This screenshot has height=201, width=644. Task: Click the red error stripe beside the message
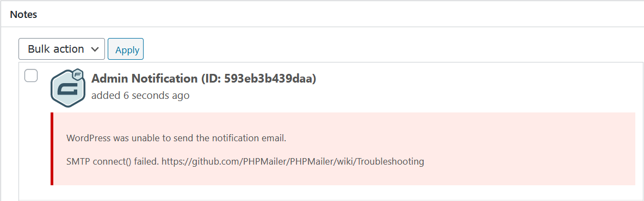(x=52, y=149)
